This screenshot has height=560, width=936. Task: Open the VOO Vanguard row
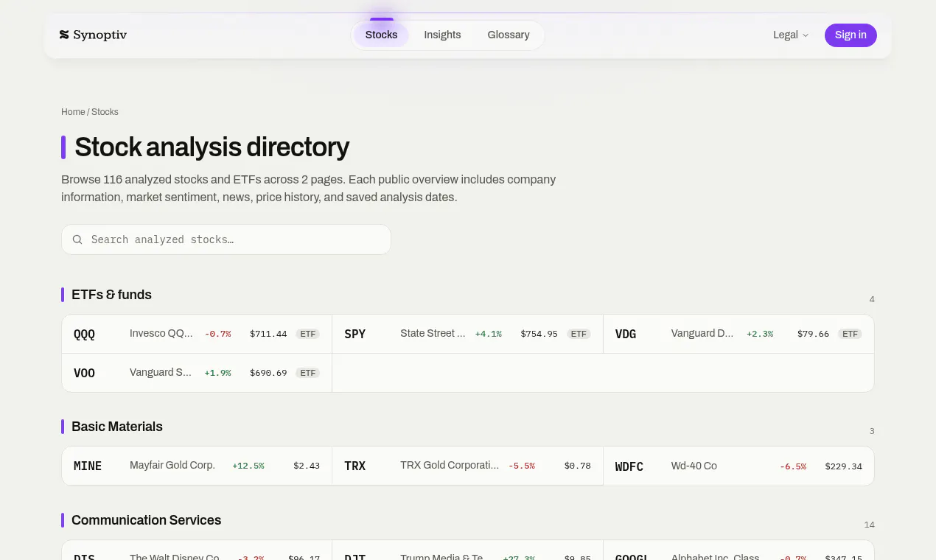coord(197,373)
